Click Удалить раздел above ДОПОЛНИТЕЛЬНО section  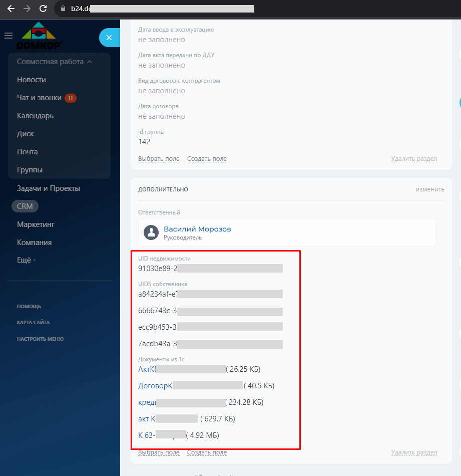(414, 159)
